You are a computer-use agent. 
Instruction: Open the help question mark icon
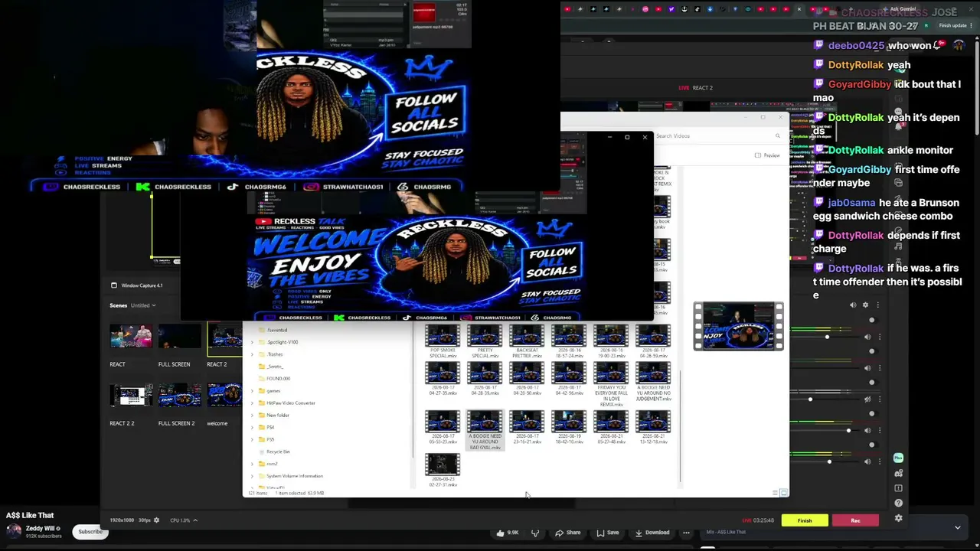pyautogui.click(x=899, y=503)
